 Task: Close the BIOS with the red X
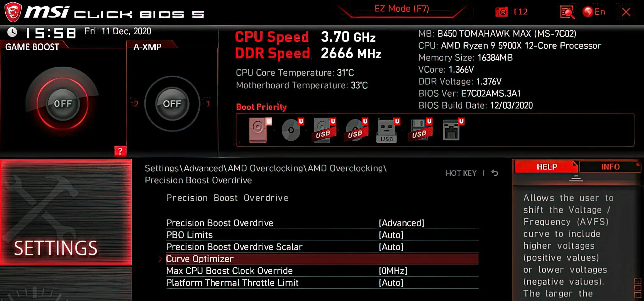tap(626, 12)
